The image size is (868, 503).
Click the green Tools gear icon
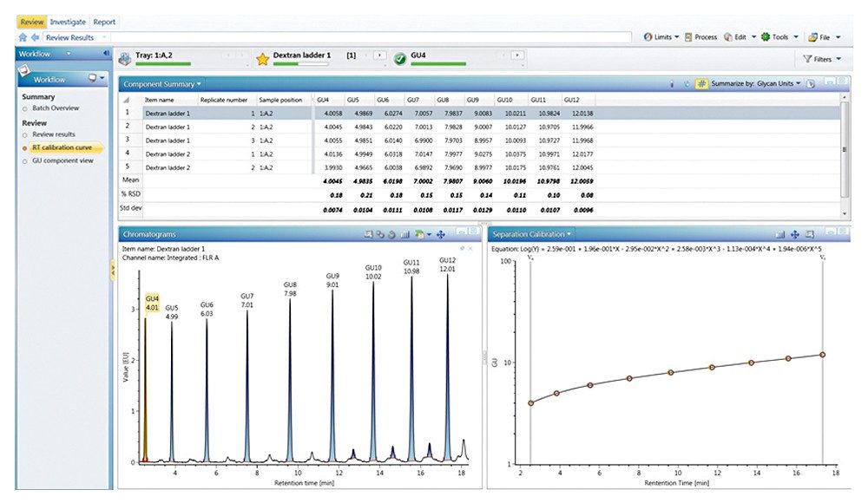coord(765,37)
